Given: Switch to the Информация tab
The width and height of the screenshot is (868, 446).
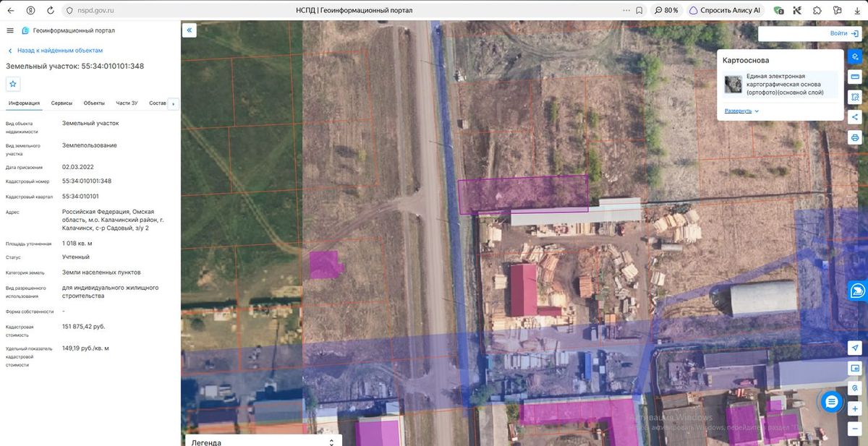Looking at the screenshot, I should tap(24, 103).
